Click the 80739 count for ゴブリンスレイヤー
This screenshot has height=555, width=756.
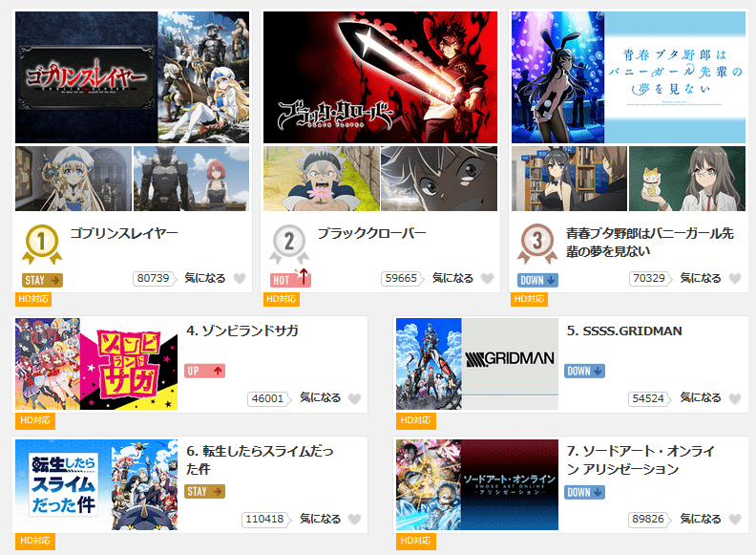155,279
